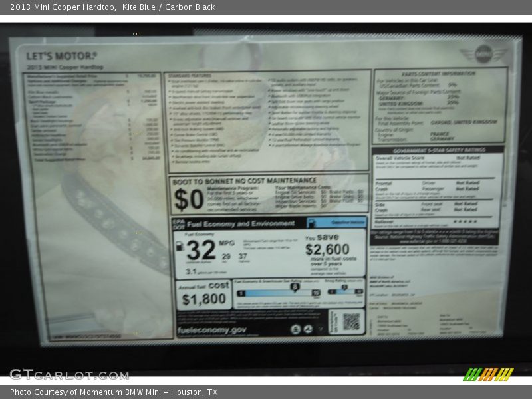This screenshot has width=532, height=399.
Task: Click the "Kite Blue / Carbon Black" color text
Action: click(169, 7)
